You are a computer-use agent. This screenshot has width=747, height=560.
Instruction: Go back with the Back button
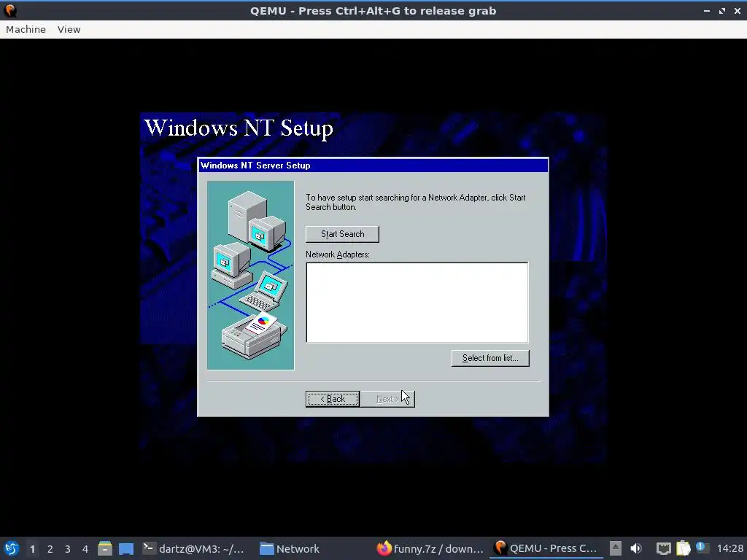[x=333, y=399]
